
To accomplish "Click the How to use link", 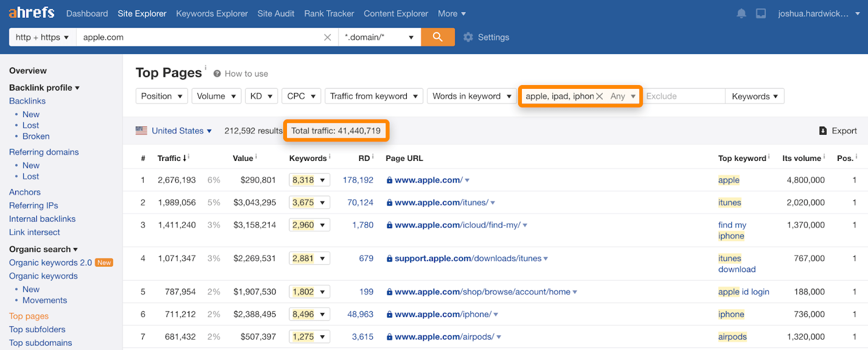I will click(x=246, y=74).
